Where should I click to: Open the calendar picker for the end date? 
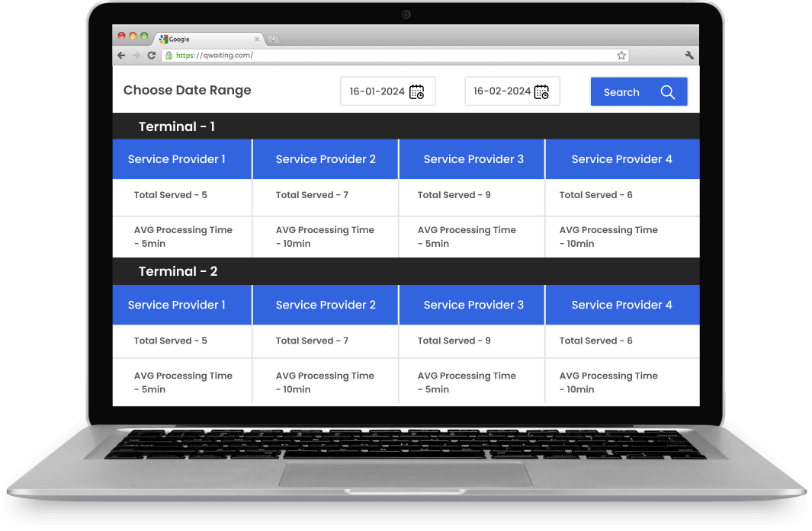coord(542,91)
